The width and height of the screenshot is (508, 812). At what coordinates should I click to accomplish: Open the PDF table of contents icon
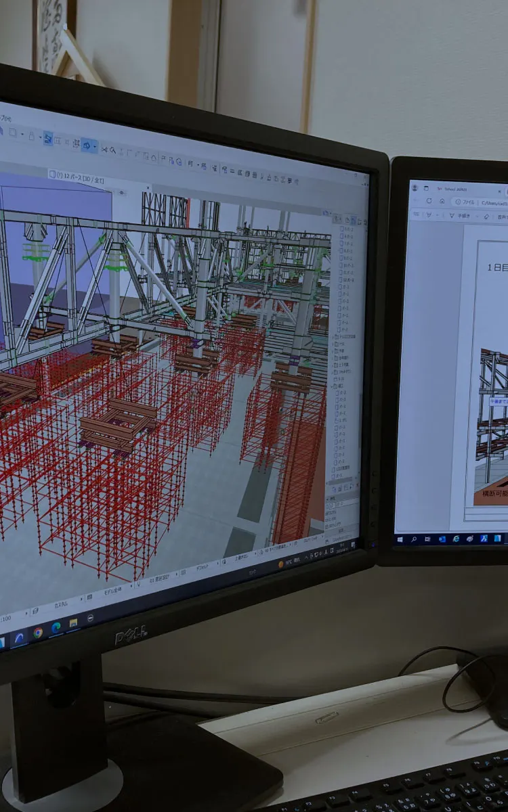coord(417,215)
